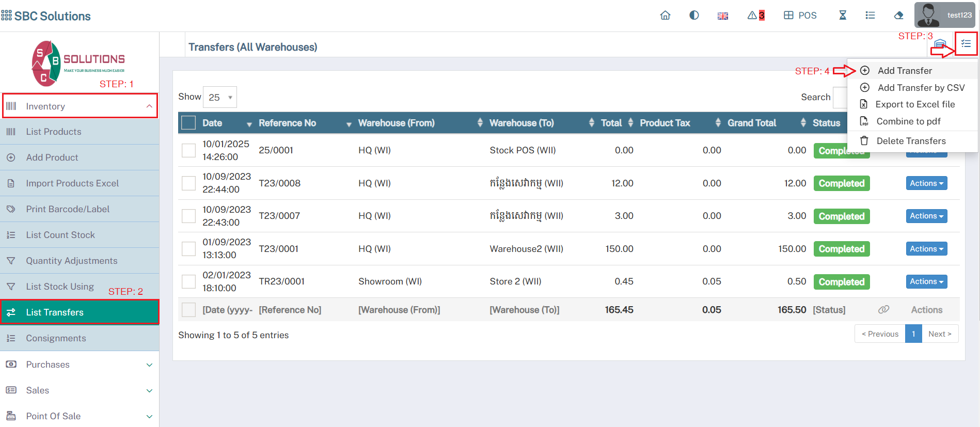Tick the checkbox for transfer T23/0008
This screenshot has height=427, width=980.
click(x=188, y=183)
